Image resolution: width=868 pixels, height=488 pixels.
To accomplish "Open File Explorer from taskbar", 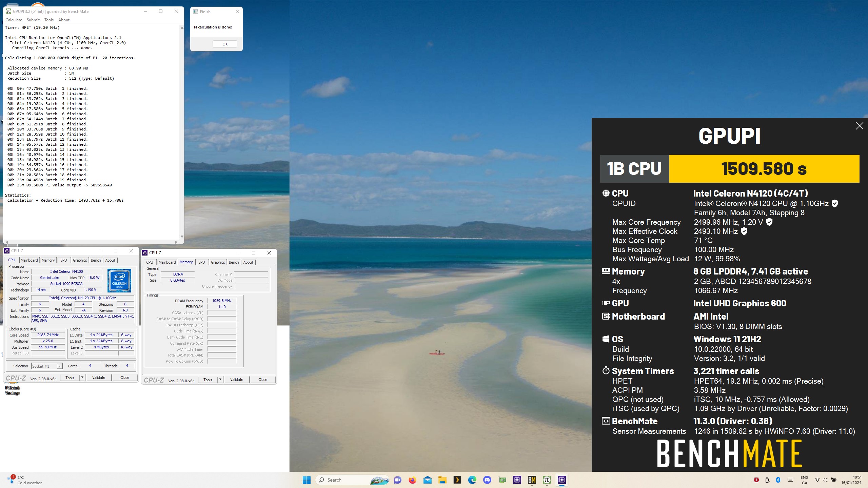I will 442,480.
